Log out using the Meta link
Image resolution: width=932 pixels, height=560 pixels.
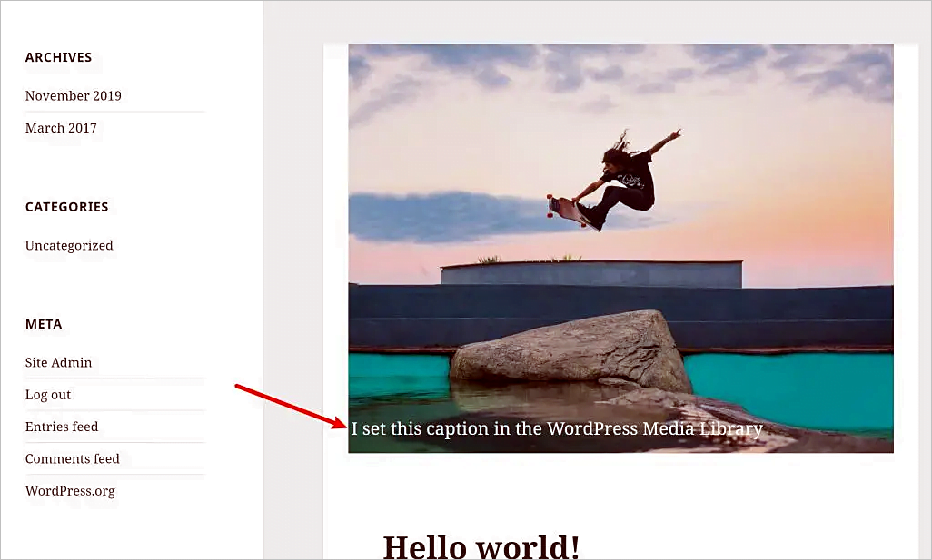(48, 395)
